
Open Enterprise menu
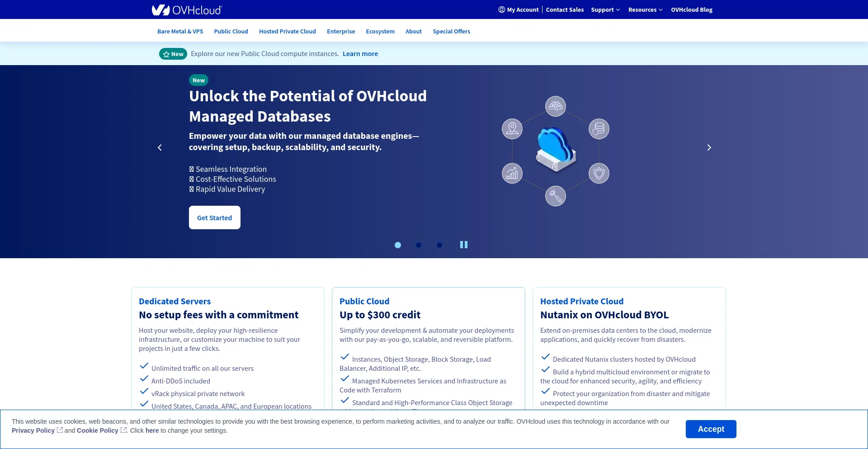coord(341,31)
